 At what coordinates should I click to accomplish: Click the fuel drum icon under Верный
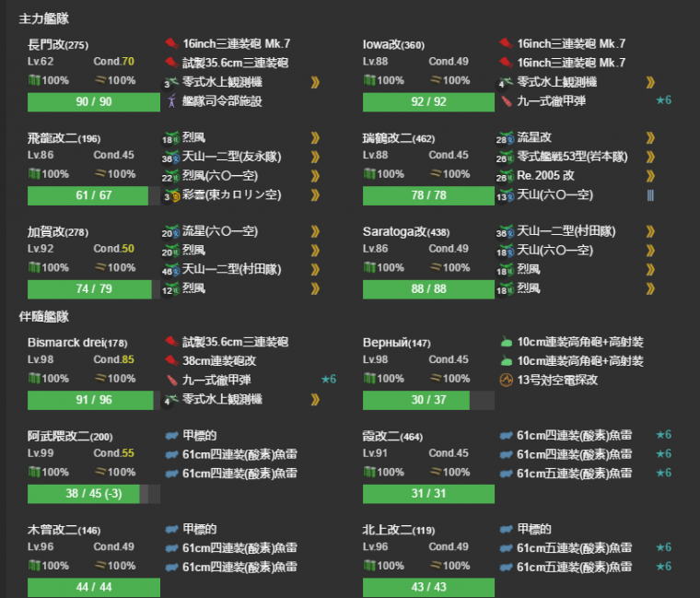[369, 379]
